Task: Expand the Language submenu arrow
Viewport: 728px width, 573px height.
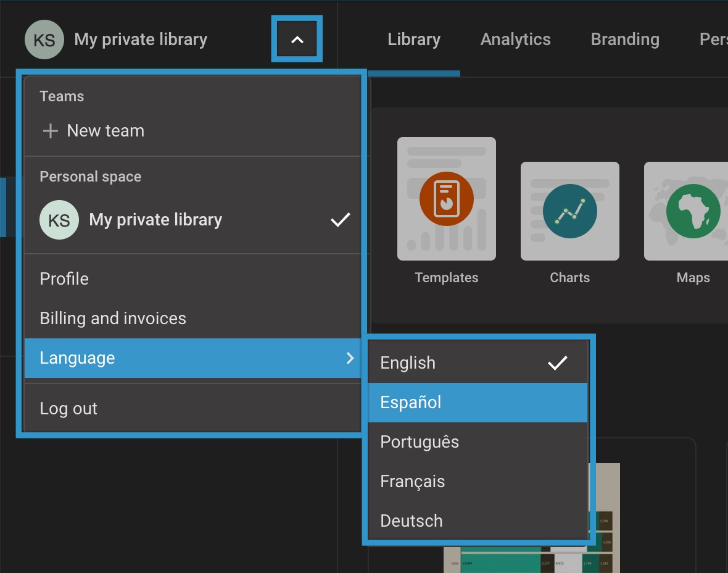Action: pos(350,358)
